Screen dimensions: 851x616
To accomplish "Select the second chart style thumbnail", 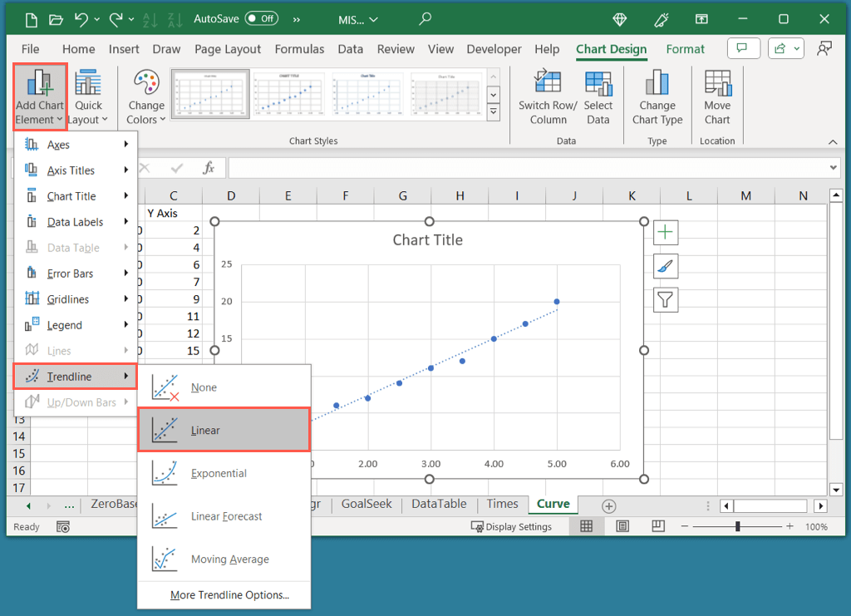I will [288, 93].
